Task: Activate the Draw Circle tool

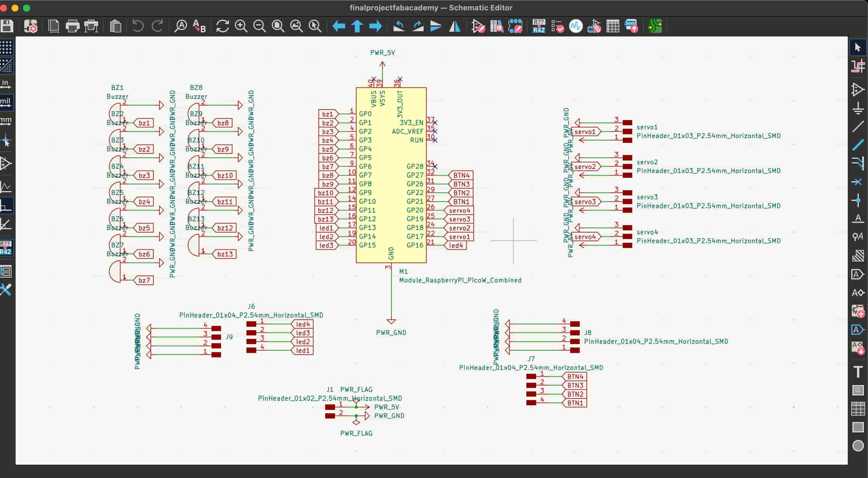Action: [858, 446]
